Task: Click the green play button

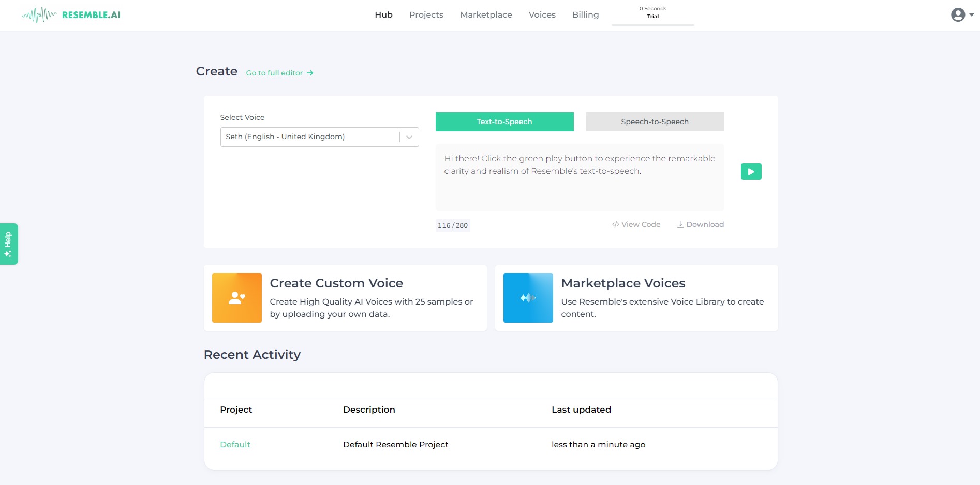Action: (x=751, y=172)
